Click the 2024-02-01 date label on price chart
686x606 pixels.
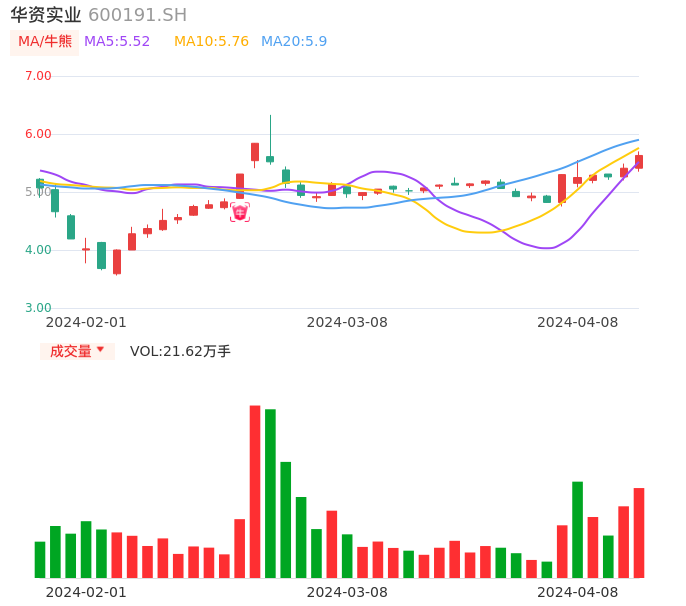click(x=86, y=322)
